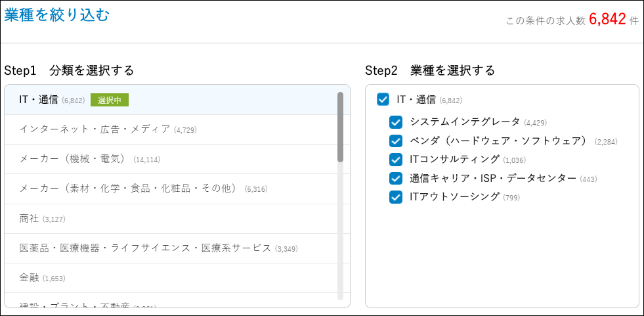Toggle the ITアウトソーシング checkbox
644x316 pixels.
click(396, 197)
